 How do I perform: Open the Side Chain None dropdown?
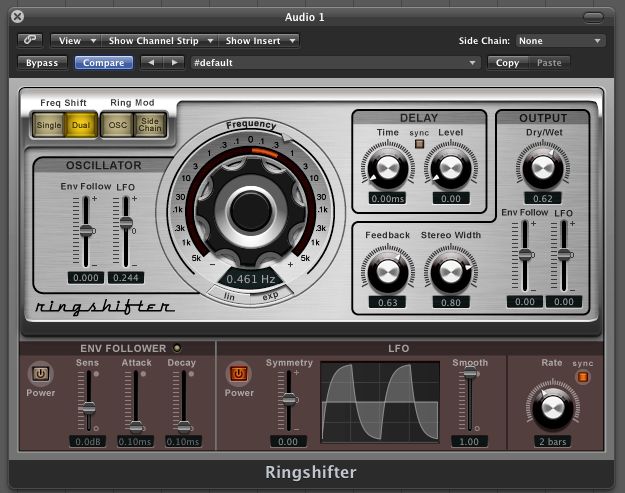[560, 41]
